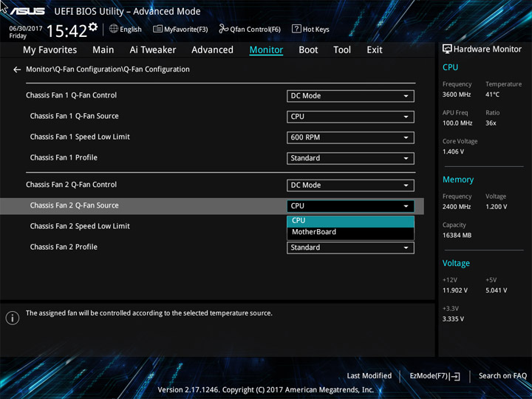532x399 pixels.
Task: Click Chassis Fan 1 Profile label
Action: pos(64,158)
